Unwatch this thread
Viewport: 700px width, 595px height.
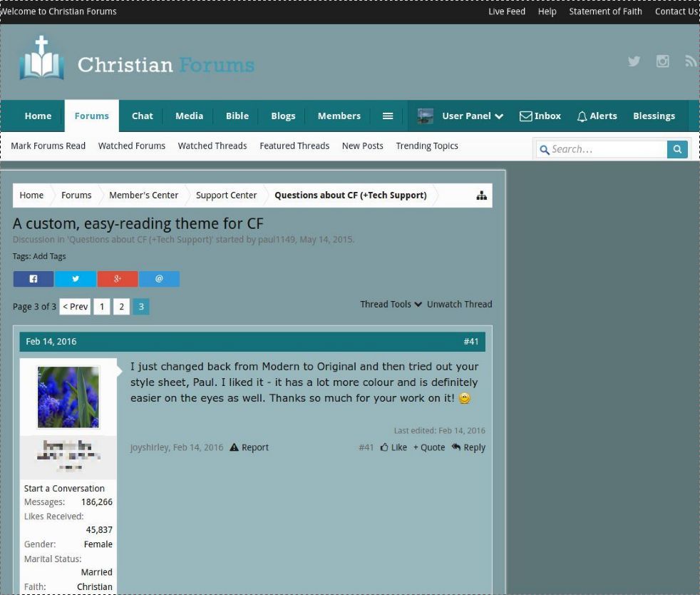click(459, 304)
